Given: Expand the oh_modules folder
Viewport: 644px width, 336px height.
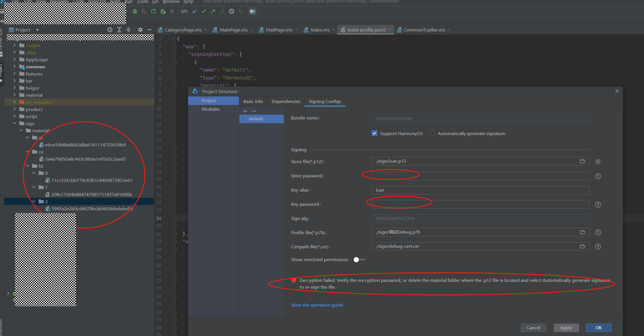Looking at the screenshot, I should pos(14,102).
